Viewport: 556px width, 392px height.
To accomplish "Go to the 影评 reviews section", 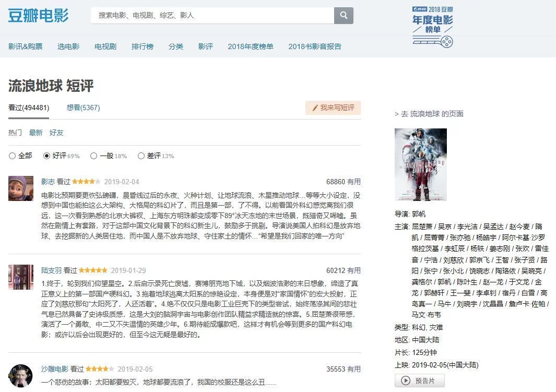I will [206, 46].
